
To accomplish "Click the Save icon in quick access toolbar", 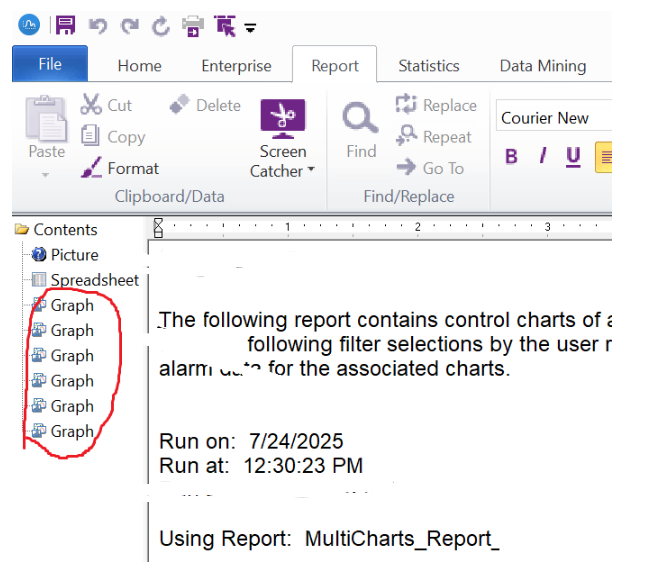I will tap(65, 26).
